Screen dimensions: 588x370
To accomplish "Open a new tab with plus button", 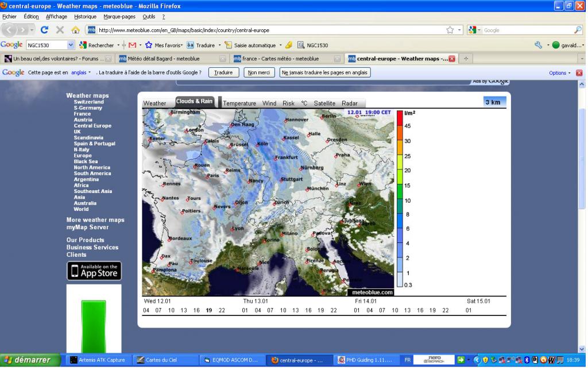I will pos(466,59).
